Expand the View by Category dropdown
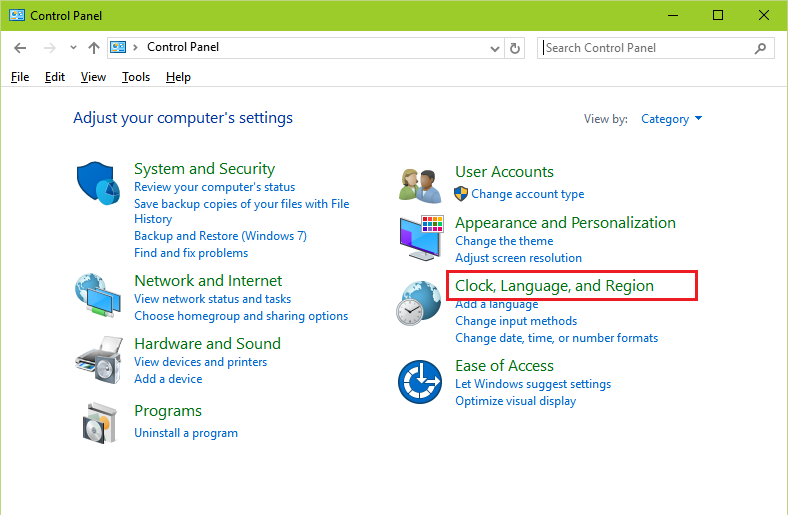The width and height of the screenshot is (788, 515). pyautogui.click(x=671, y=119)
